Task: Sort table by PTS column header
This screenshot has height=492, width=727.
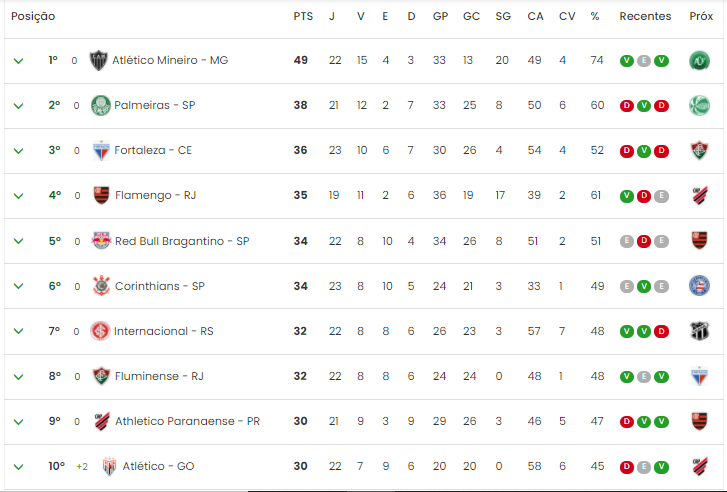Action: (303, 16)
